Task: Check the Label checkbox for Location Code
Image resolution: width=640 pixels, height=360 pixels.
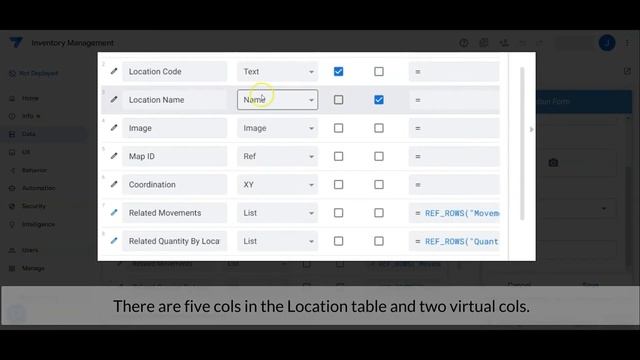Action: (x=379, y=71)
